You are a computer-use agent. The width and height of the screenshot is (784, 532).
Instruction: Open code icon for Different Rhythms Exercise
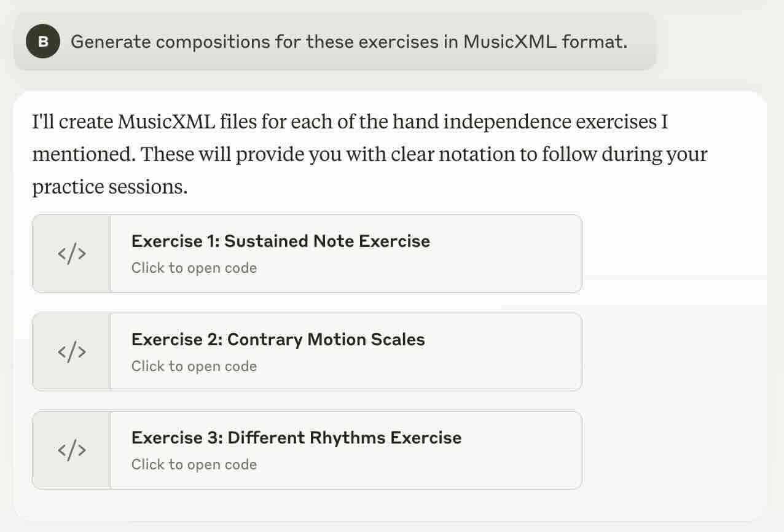(71, 450)
